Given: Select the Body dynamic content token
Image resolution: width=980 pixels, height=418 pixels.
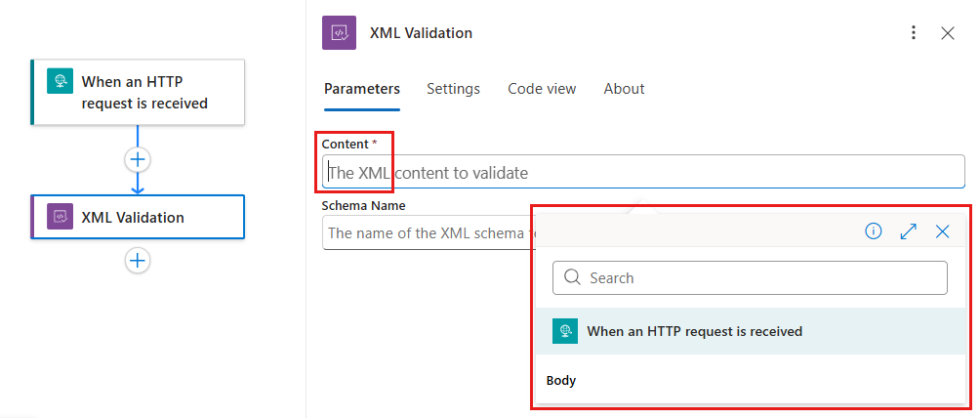Looking at the screenshot, I should [561, 381].
